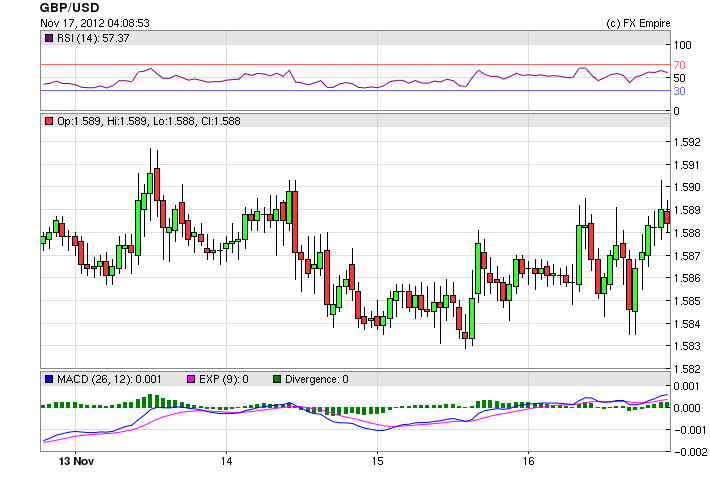Image resolution: width=710 pixels, height=487 pixels.
Task: Click the 13 Nov date label
Action: pyautogui.click(x=76, y=461)
